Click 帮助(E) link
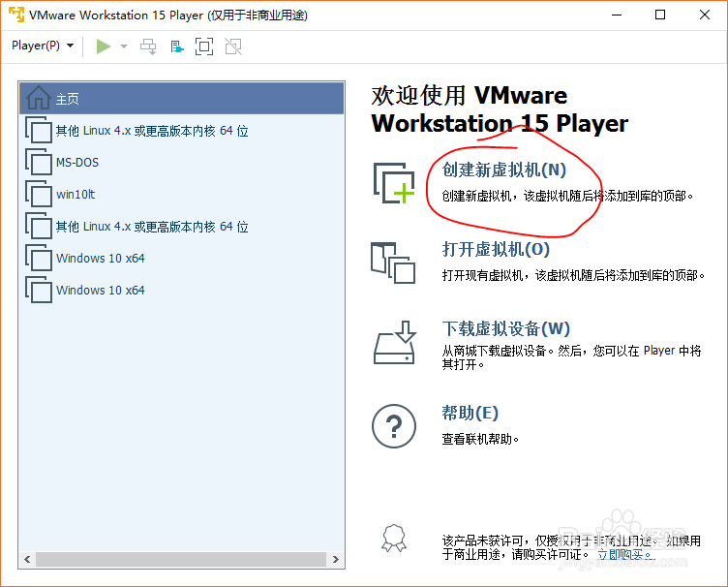This screenshot has width=728, height=587. 470,413
